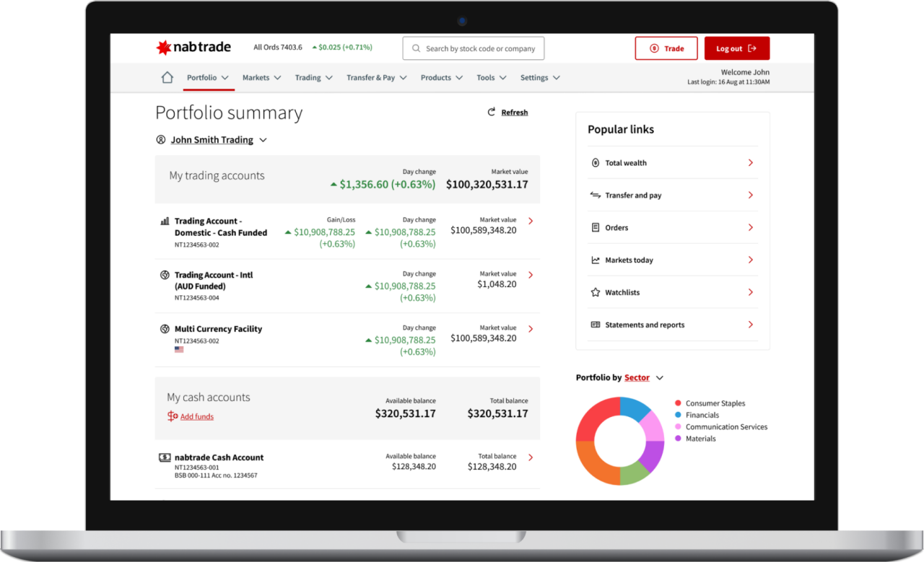Open the Products menu
The width and height of the screenshot is (924, 562).
pyautogui.click(x=442, y=78)
